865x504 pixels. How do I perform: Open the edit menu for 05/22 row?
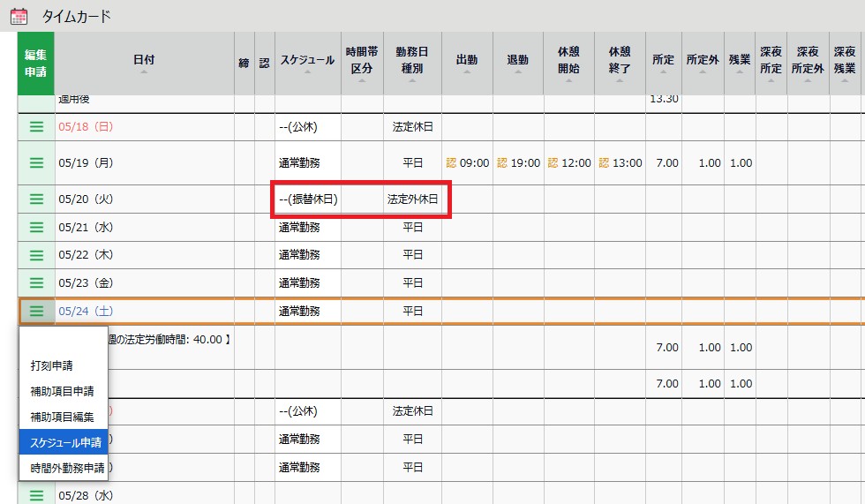[36, 255]
